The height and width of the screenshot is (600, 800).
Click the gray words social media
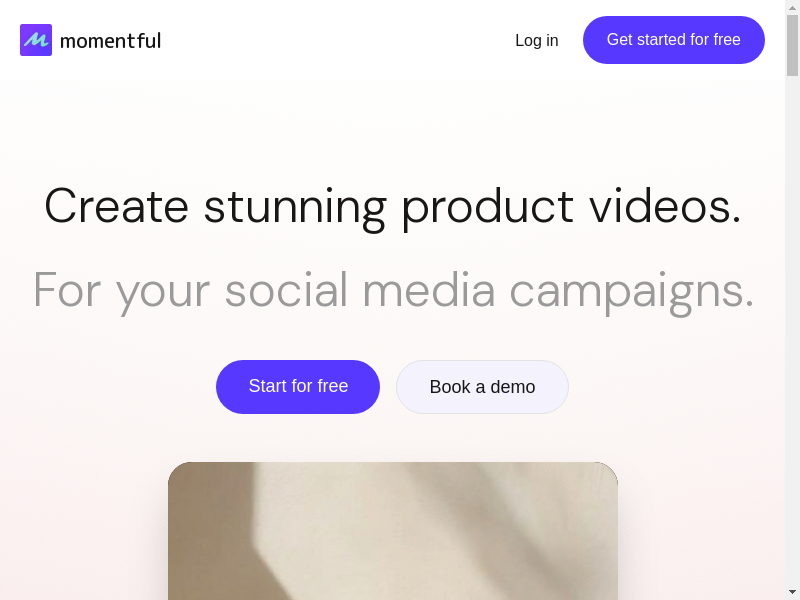click(360, 290)
